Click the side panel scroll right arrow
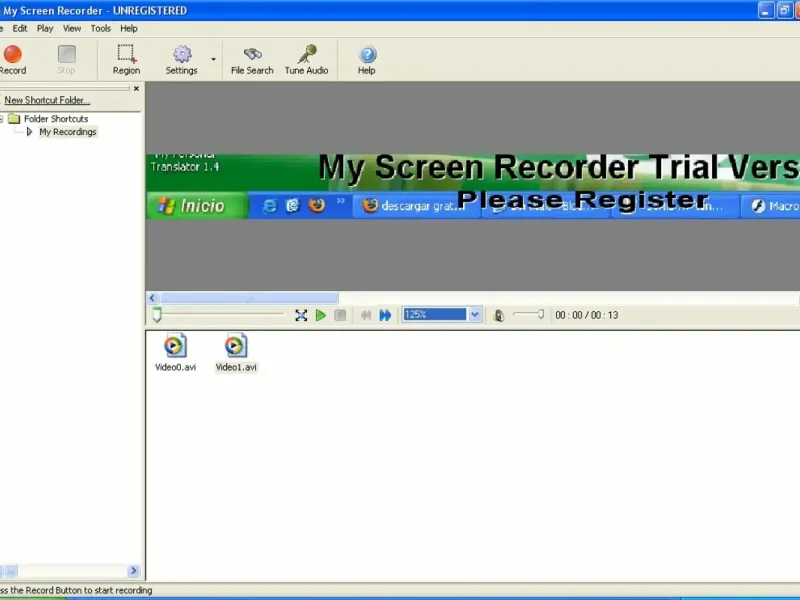800x600 pixels. 134,570
